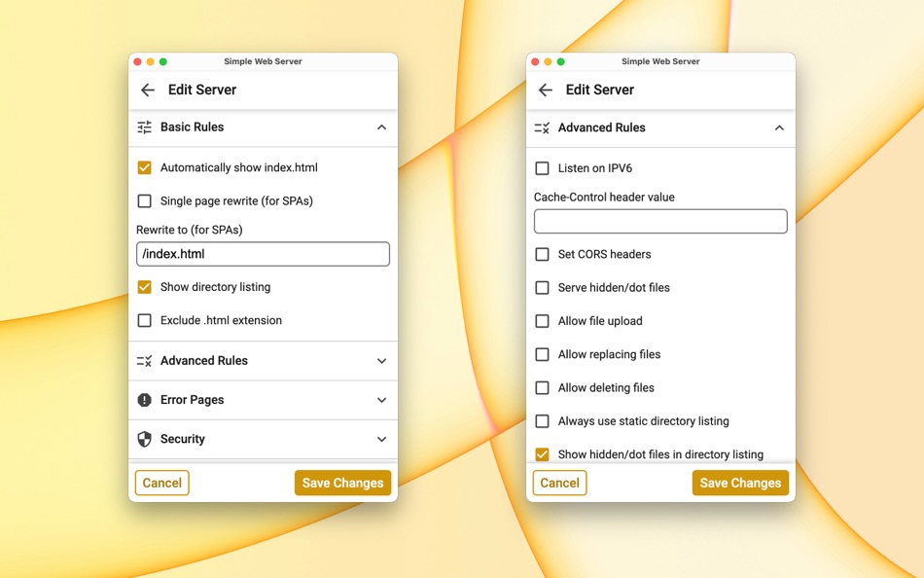Click the Error Pages header text
The image size is (924, 578).
coord(193,400)
